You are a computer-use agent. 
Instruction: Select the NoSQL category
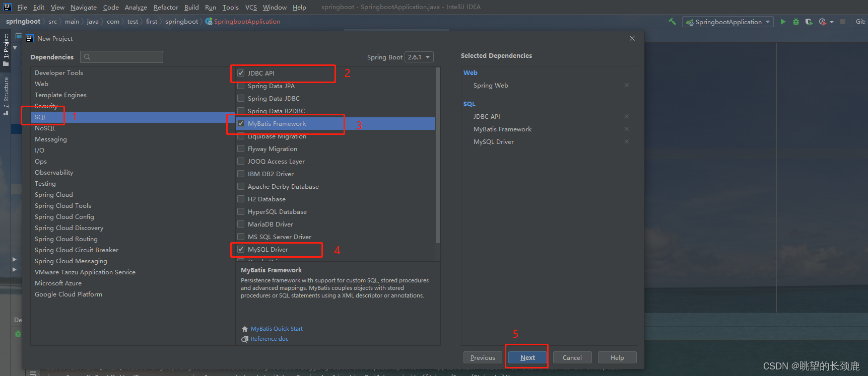(132, 128)
